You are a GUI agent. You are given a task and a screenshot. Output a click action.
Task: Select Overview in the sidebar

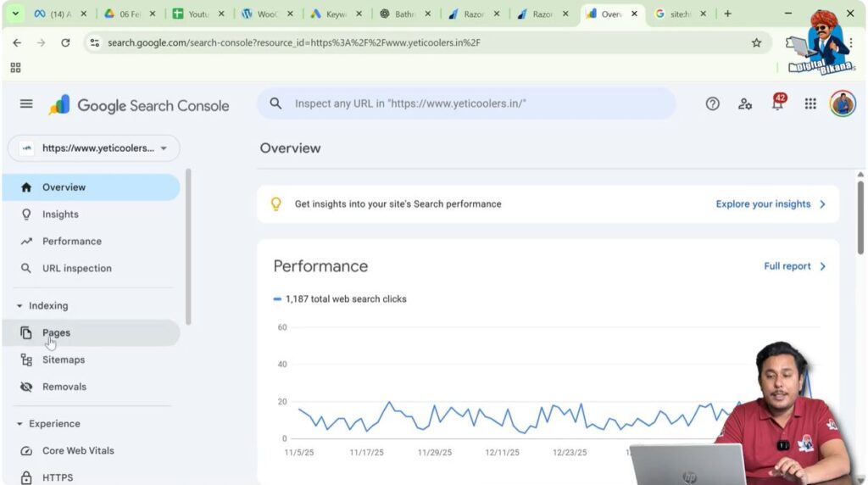pyautogui.click(x=92, y=187)
